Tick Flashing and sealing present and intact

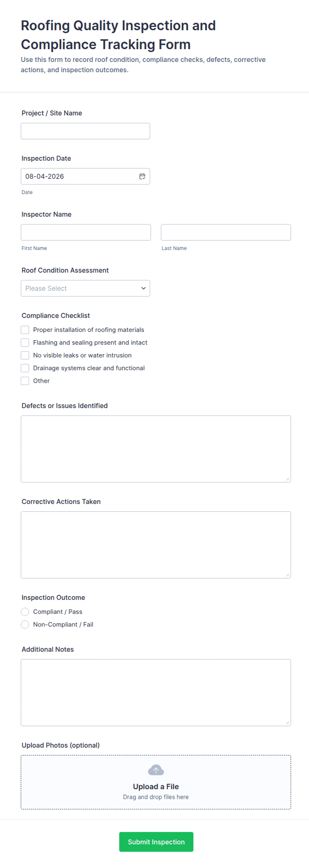[x=25, y=342]
